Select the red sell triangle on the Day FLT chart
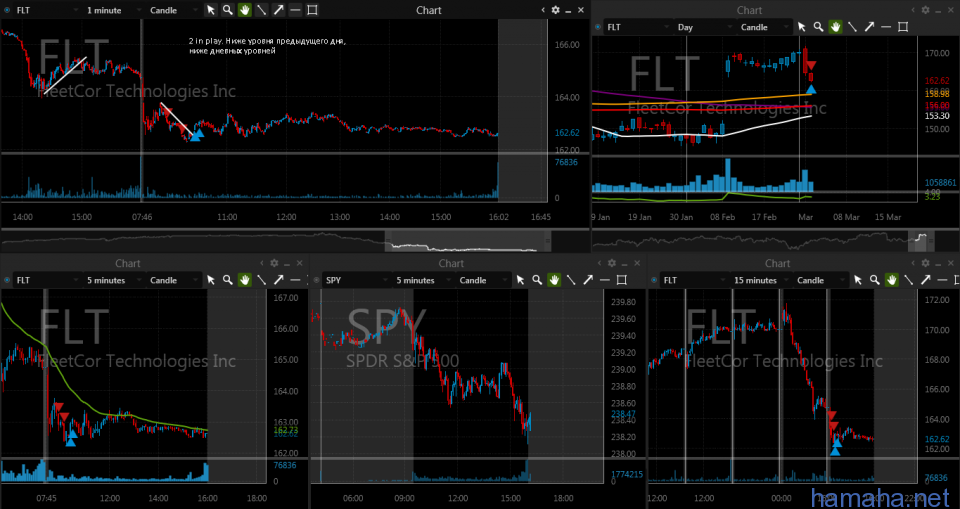 point(811,66)
